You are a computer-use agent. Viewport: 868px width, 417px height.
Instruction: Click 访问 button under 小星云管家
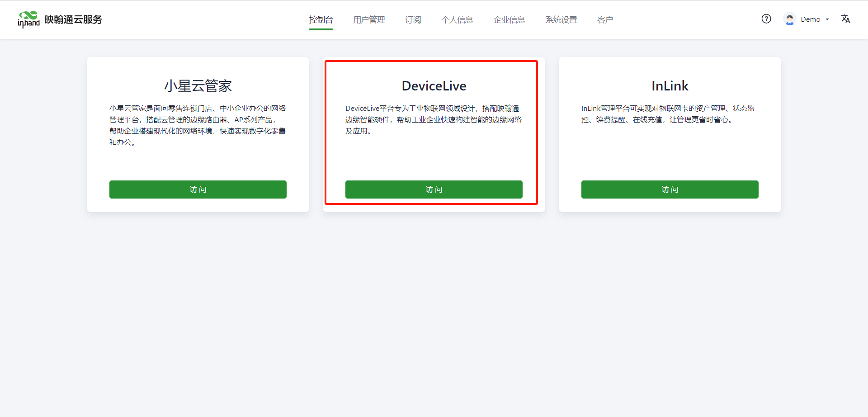point(198,190)
